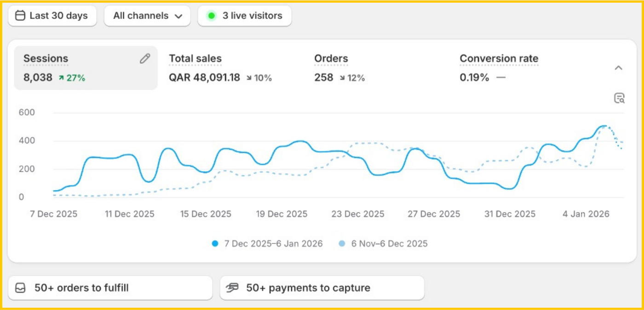Click the 10% down-trend arrow beside Total sales
The height and width of the screenshot is (310, 644).
click(x=249, y=78)
